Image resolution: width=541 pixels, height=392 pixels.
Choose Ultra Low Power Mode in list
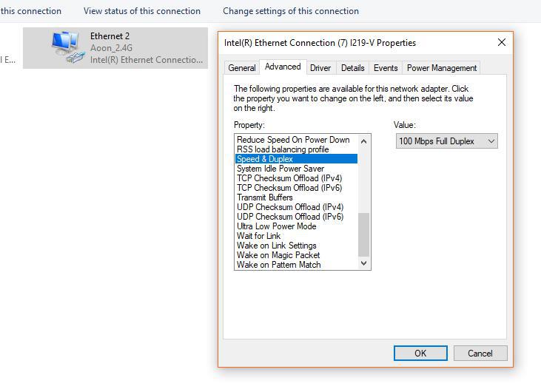pos(276,226)
